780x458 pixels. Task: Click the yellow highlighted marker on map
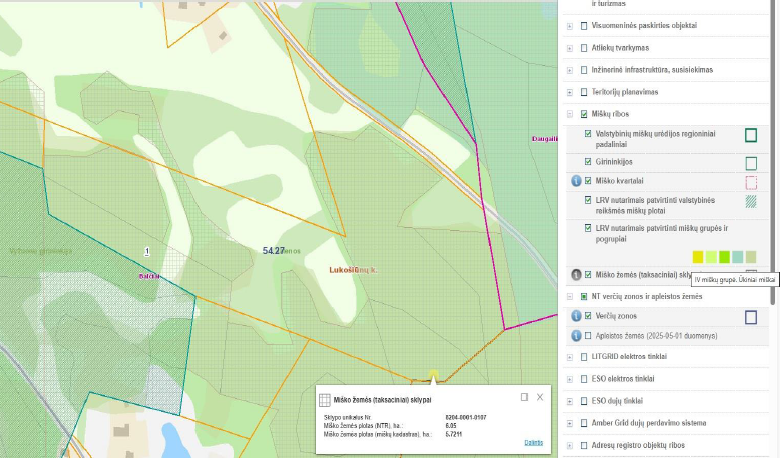click(x=433, y=374)
